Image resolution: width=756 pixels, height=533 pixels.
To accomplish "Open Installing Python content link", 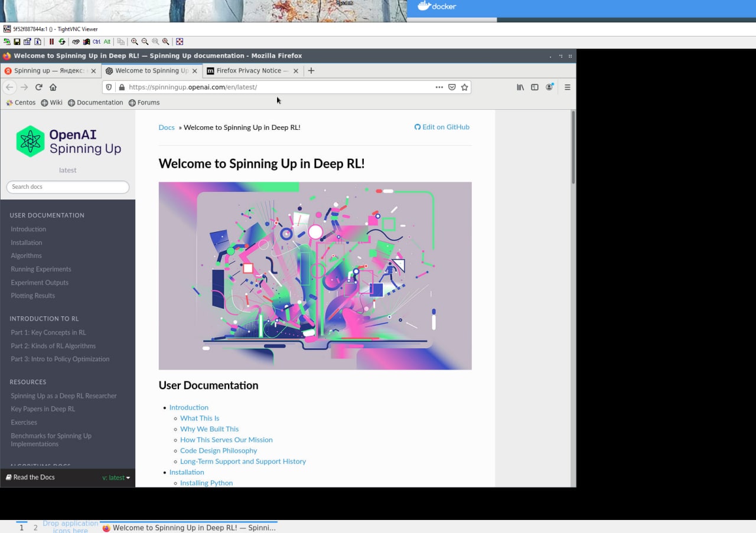I will click(206, 483).
